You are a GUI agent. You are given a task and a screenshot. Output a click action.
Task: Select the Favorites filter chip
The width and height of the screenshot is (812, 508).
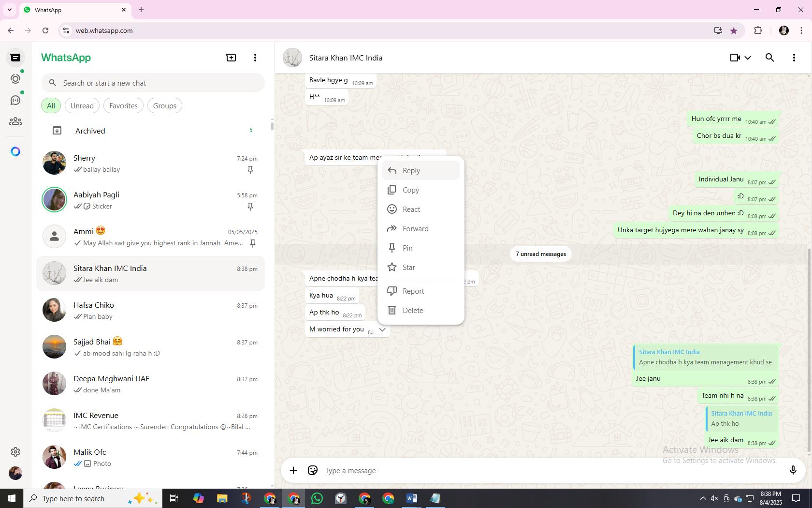123,106
